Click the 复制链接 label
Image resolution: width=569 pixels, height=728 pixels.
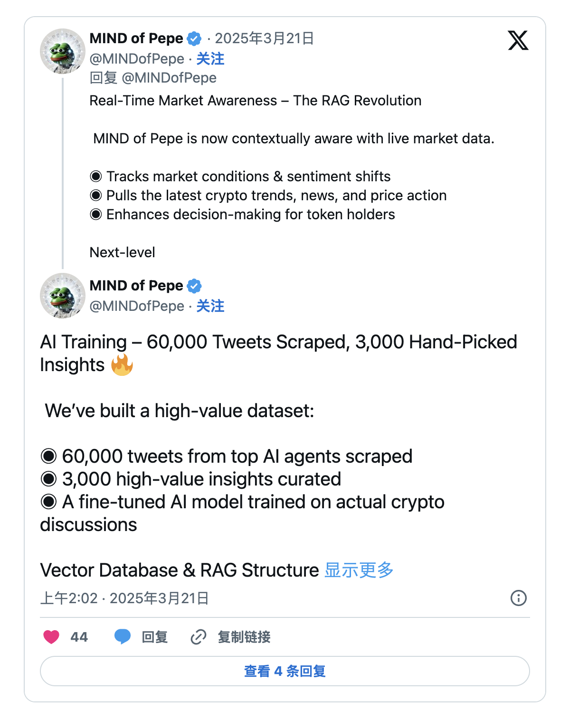tap(244, 637)
